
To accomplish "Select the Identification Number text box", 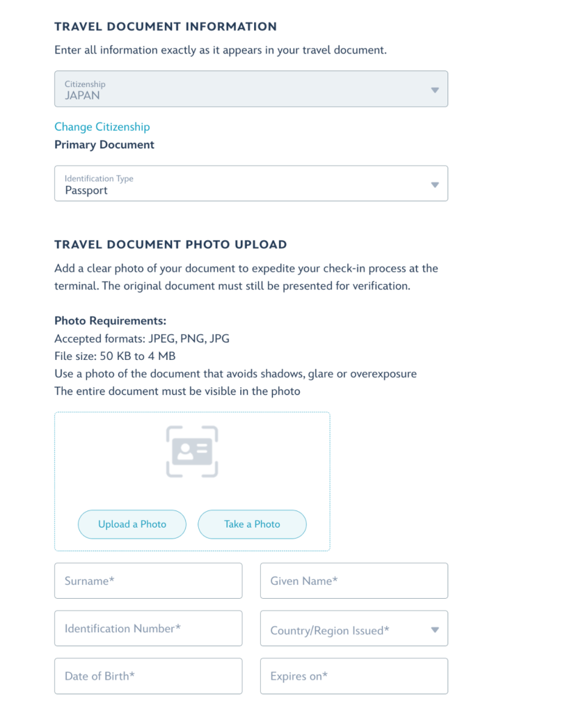I will pyautogui.click(x=148, y=629).
